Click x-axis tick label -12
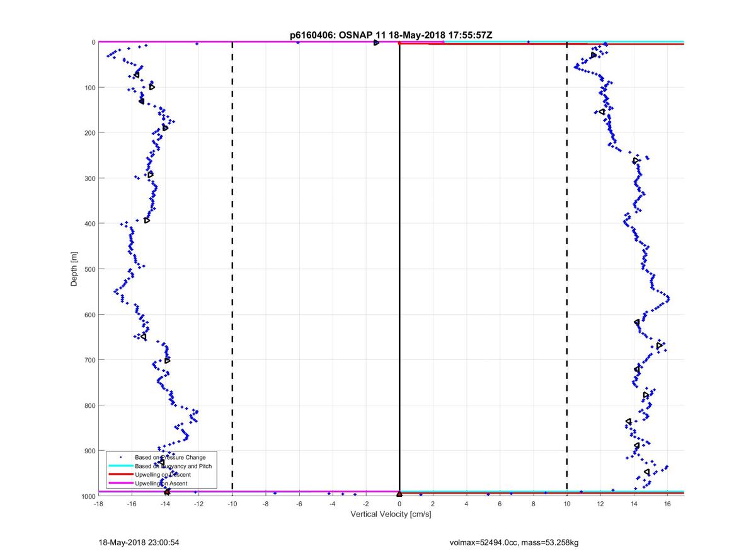 coord(198,504)
